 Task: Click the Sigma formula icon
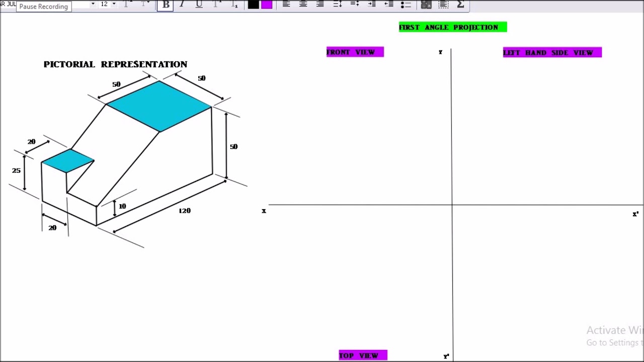pyautogui.click(x=460, y=5)
